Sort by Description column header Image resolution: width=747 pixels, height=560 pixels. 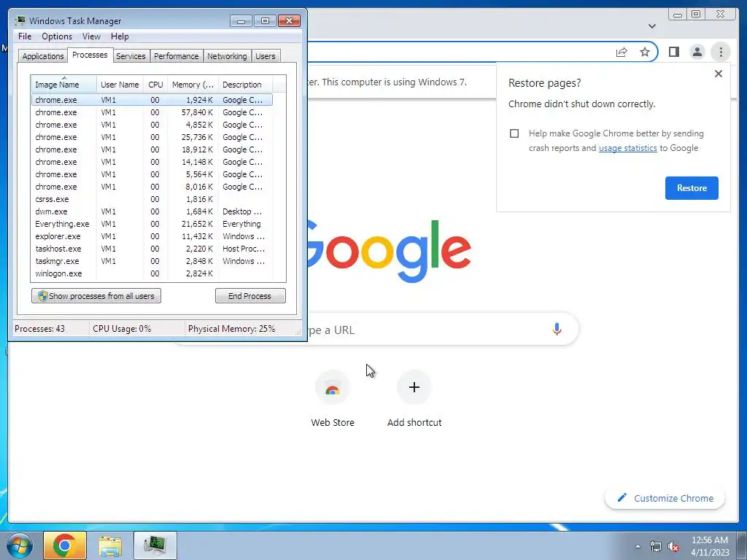(x=245, y=85)
